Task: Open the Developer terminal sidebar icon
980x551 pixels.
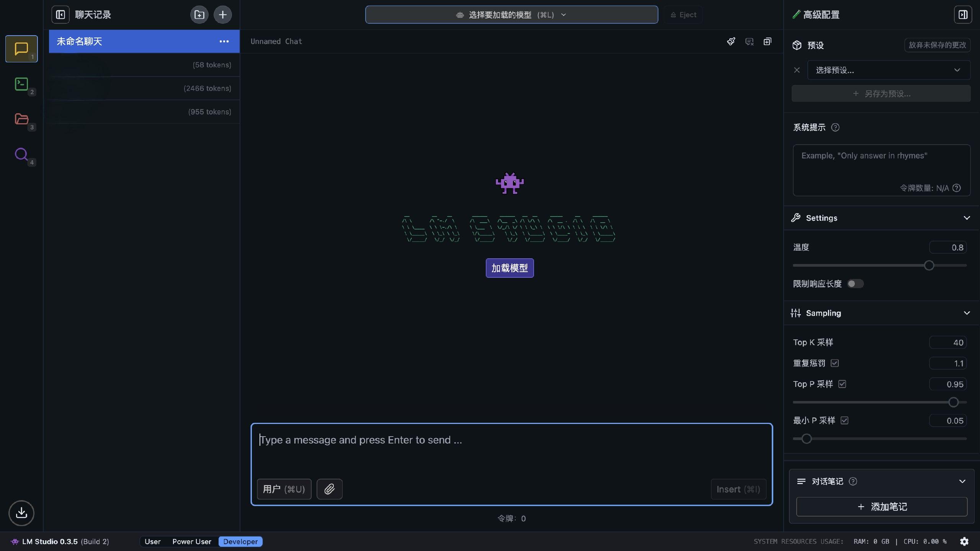Action: coord(21,84)
